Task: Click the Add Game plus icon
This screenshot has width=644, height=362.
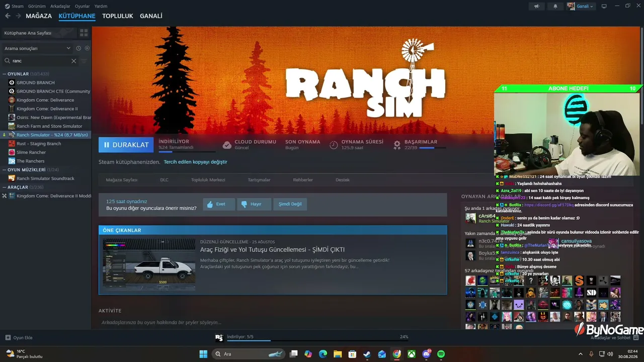Action: pos(8,337)
